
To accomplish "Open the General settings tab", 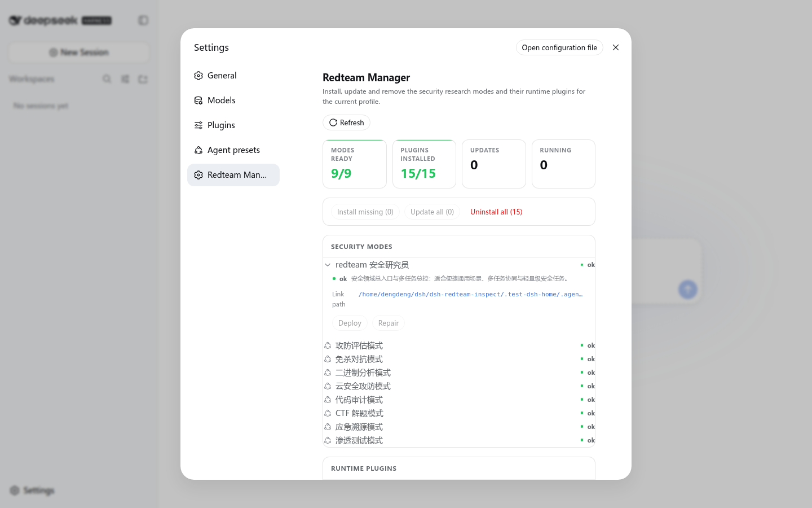I will pyautogui.click(x=233, y=76).
